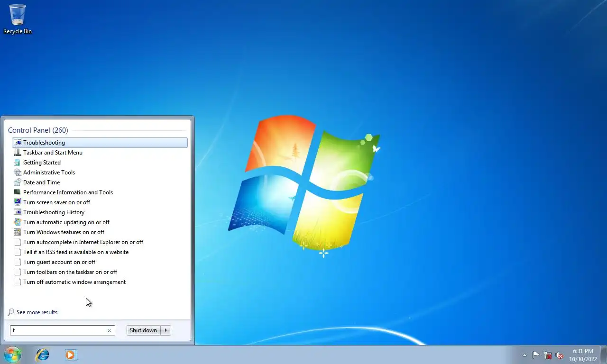Open "Administrative Tools" result
Screen dimensions: 607x364
tap(100, 173)
